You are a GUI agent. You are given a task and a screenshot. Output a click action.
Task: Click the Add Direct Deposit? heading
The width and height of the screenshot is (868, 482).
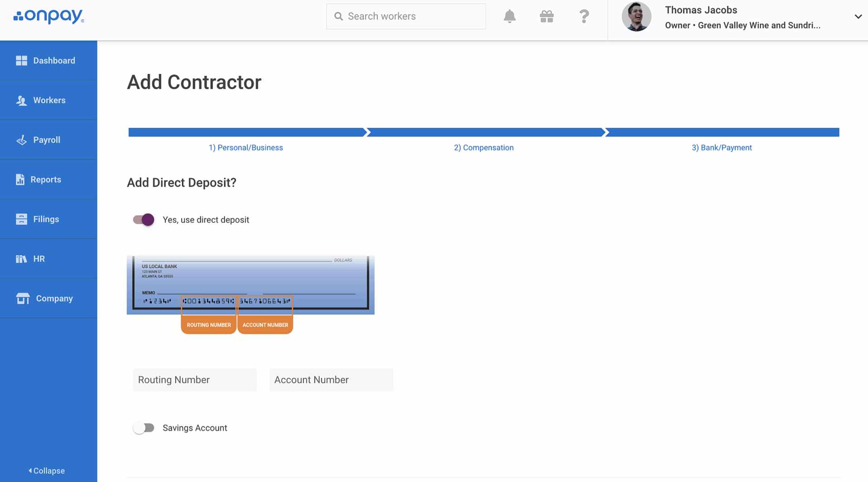182,183
